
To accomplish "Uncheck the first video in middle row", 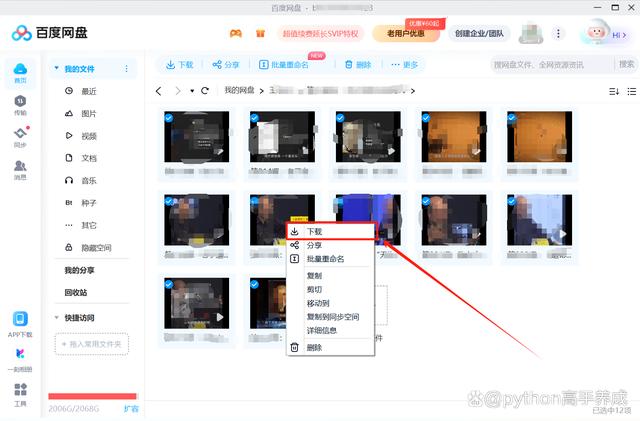I will coord(169,201).
